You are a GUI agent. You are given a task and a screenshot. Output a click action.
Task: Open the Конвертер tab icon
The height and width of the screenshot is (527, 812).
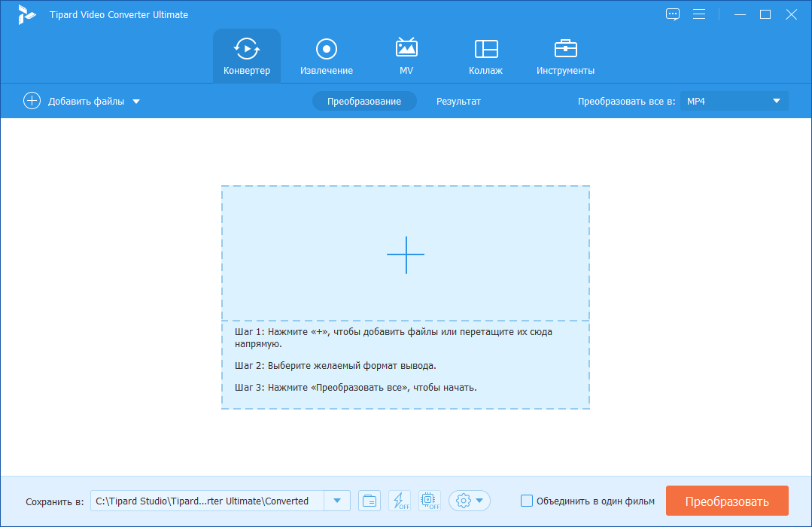[x=246, y=49]
